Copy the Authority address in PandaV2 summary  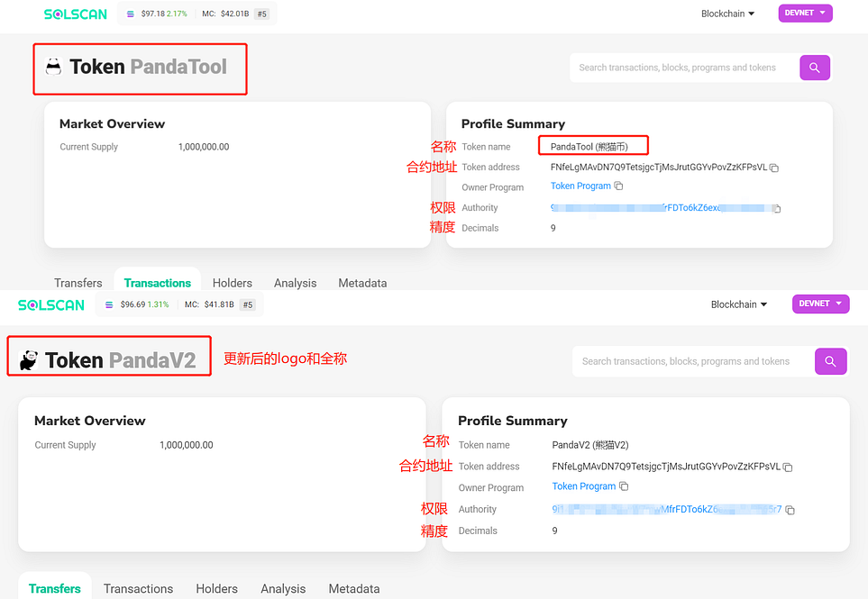[x=790, y=510]
